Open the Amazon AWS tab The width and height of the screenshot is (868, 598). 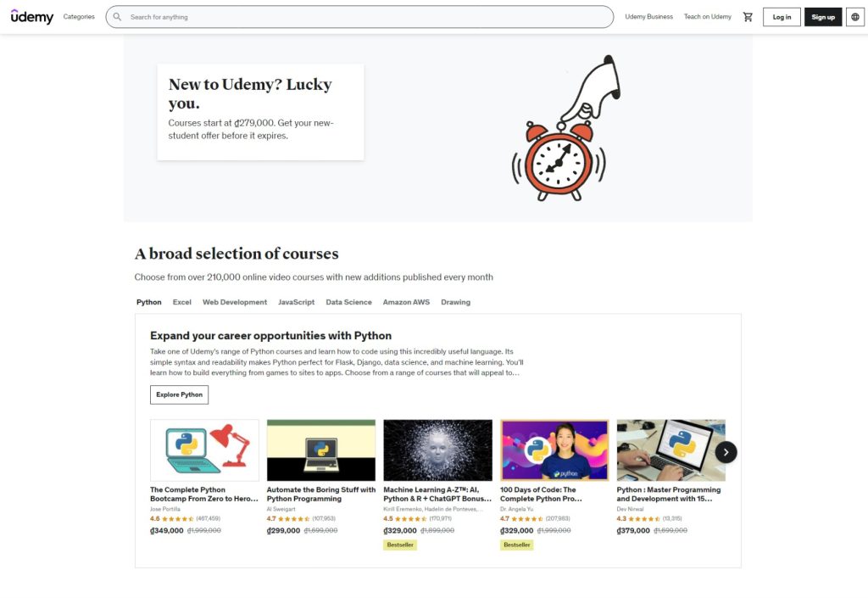pyautogui.click(x=406, y=302)
